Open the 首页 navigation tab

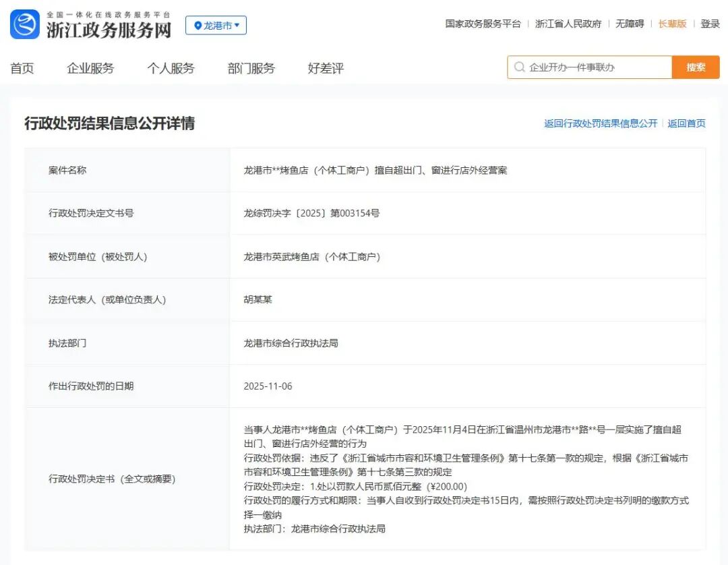click(22, 68)
